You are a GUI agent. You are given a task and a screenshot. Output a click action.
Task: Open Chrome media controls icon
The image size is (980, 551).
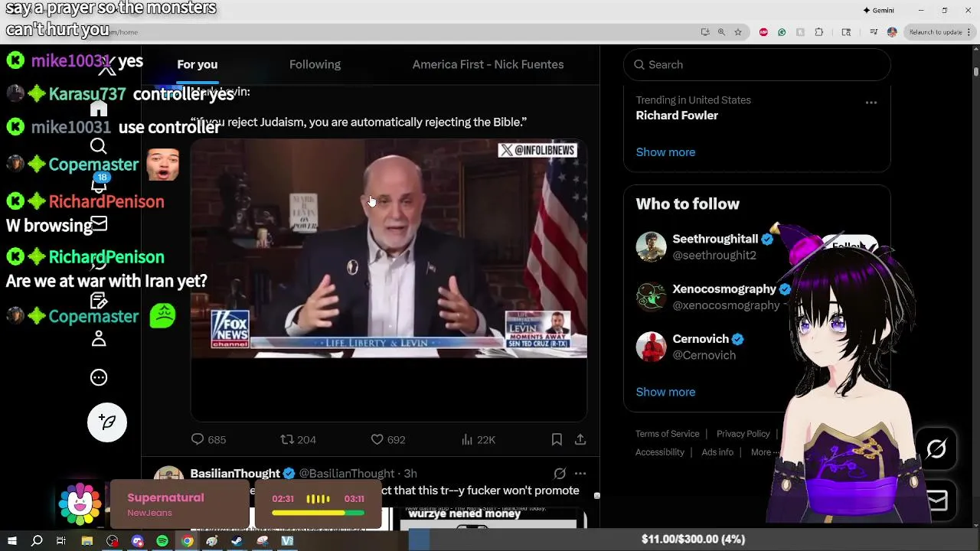(x=874, y=32)
